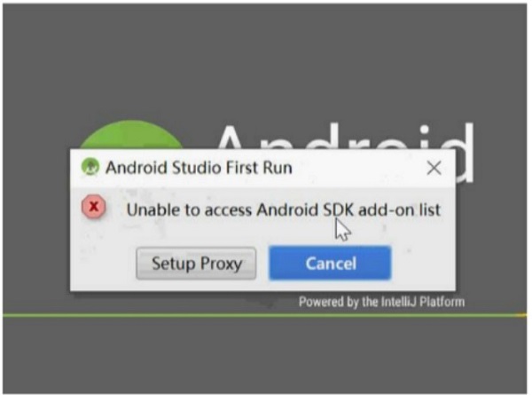Click the red error X icon
The height and width of the screenshot is (395, 532).
pyautogui.click(x=94, y=207)
